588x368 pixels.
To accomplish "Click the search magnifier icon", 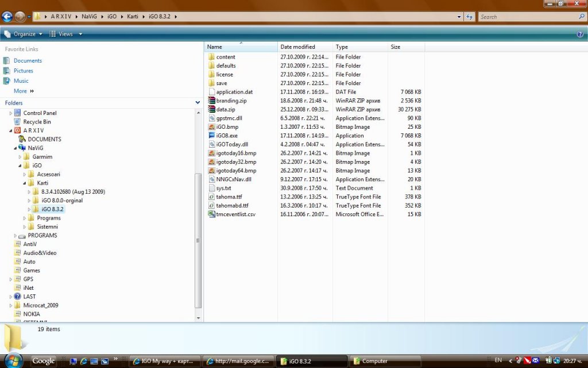I will [x=582, y=17].
